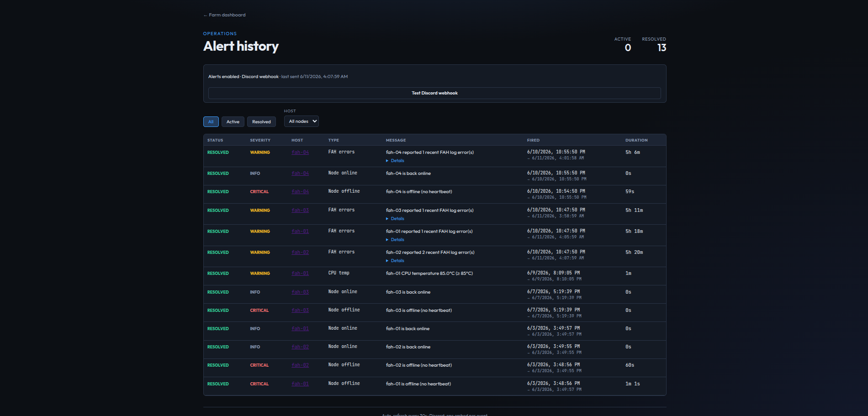The height and width of the screenshot is (416, 868).
Task: Click duration value '5h 11m'
Action: click(x=634, y=211)
